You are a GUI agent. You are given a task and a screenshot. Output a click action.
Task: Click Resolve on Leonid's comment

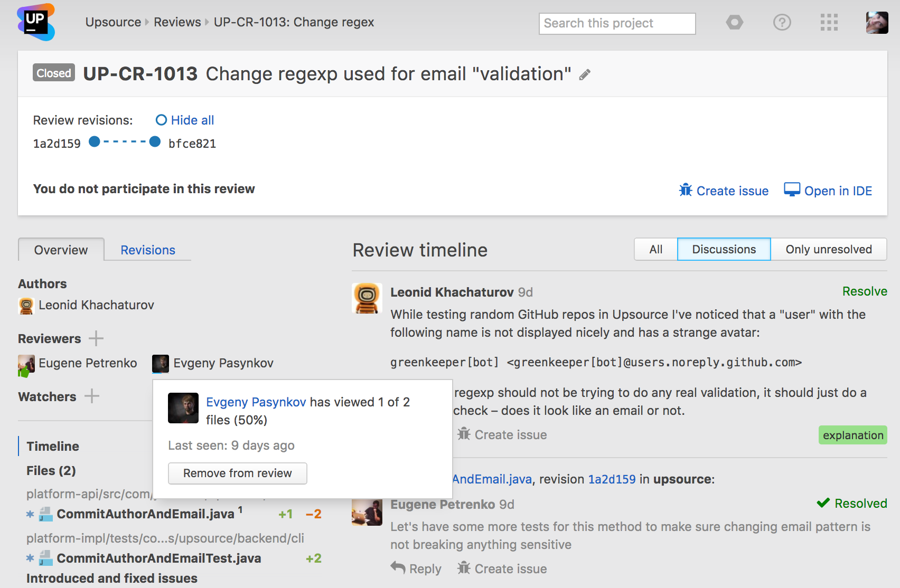(865, 291)
